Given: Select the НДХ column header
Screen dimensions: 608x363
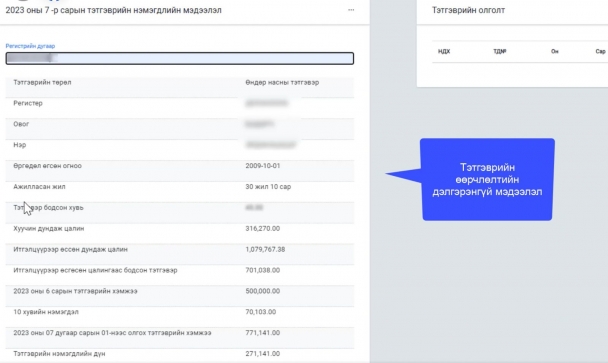Looking at the screenshot, I should click(x=444, y=51).
